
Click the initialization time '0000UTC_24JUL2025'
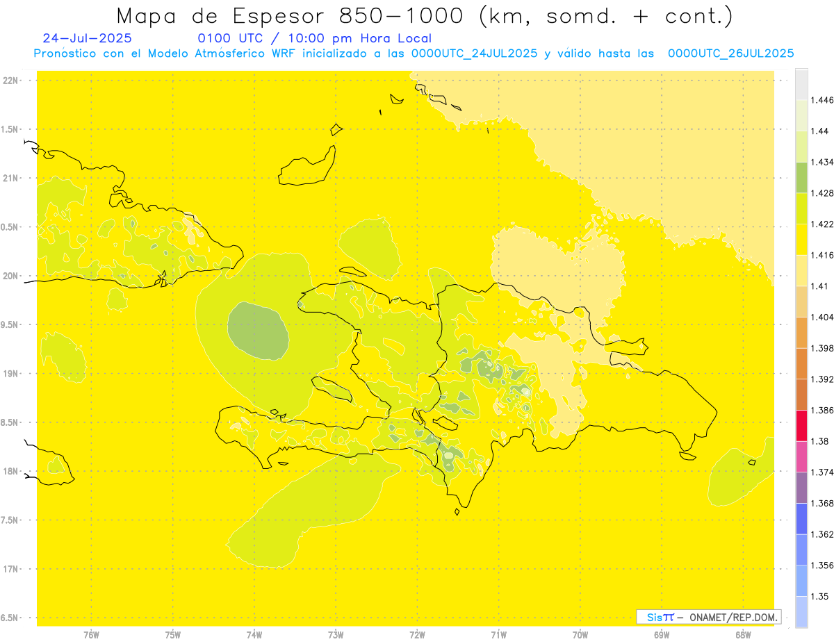(474, 53)
